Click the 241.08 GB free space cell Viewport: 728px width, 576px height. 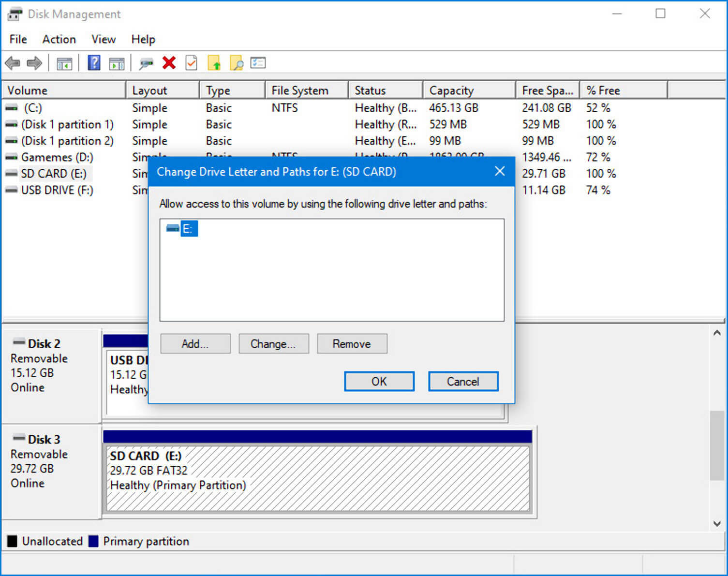[547, 108]
